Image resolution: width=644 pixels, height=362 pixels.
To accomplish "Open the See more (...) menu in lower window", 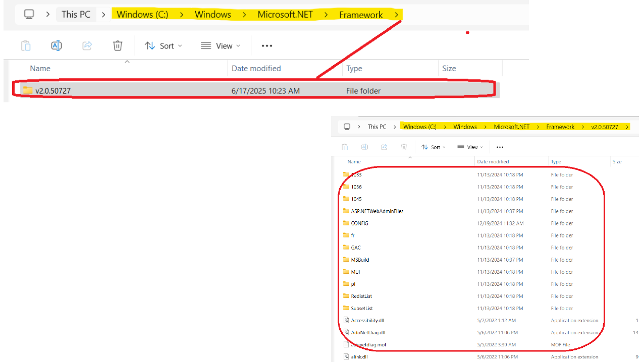I will [500, 147].
